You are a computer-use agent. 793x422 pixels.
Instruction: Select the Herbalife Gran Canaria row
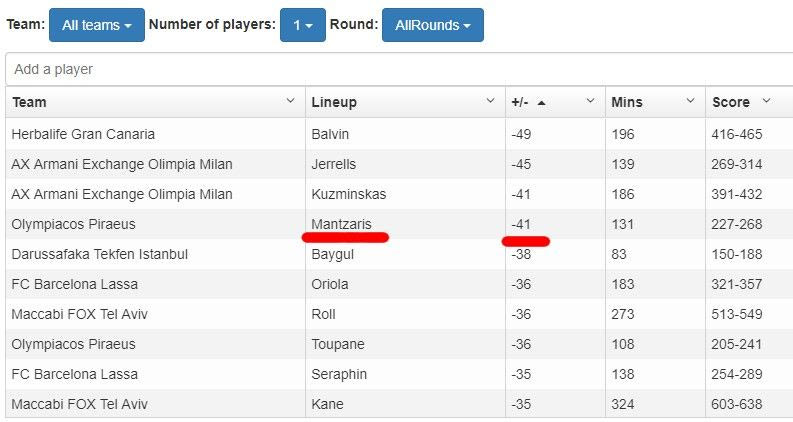click(x=83, y=134)
